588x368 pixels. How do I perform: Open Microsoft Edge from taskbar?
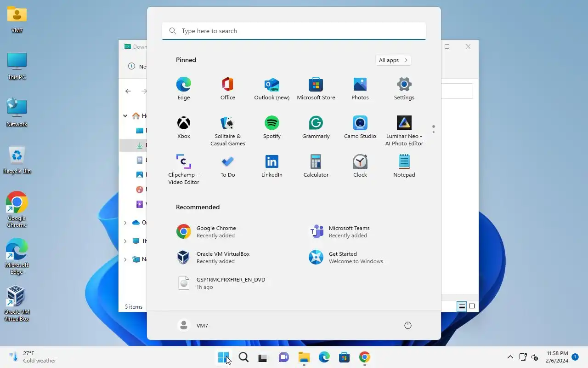[324, 357]
